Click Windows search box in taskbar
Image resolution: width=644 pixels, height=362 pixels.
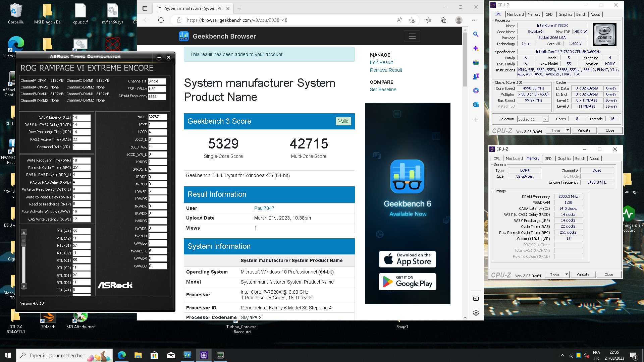(x=64, y=355)
